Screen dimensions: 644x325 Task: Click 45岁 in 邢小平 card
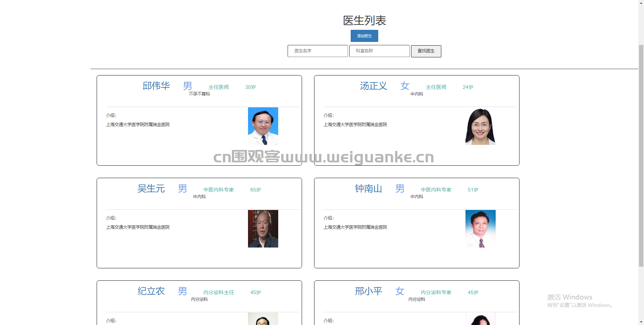[x=473, y=292]
